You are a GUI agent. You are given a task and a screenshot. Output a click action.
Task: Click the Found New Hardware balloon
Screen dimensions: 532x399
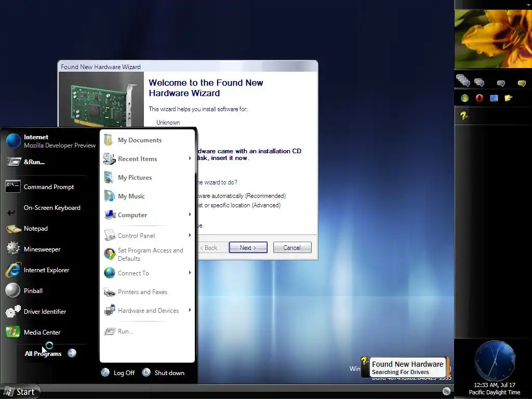[x=407, y=367]
